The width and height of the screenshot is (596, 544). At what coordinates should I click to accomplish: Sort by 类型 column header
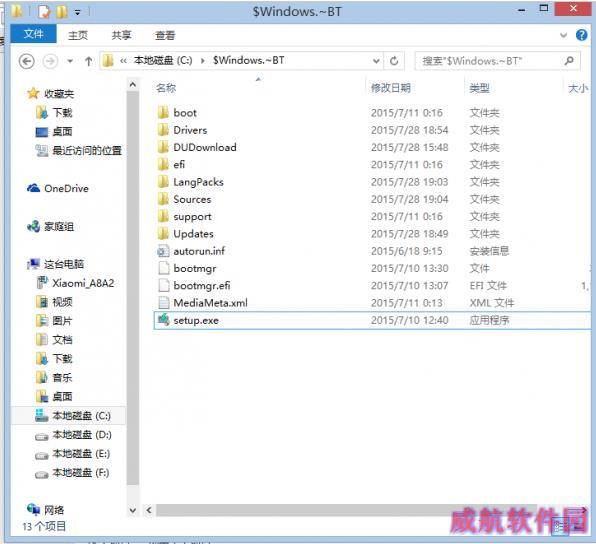point(479,88)
